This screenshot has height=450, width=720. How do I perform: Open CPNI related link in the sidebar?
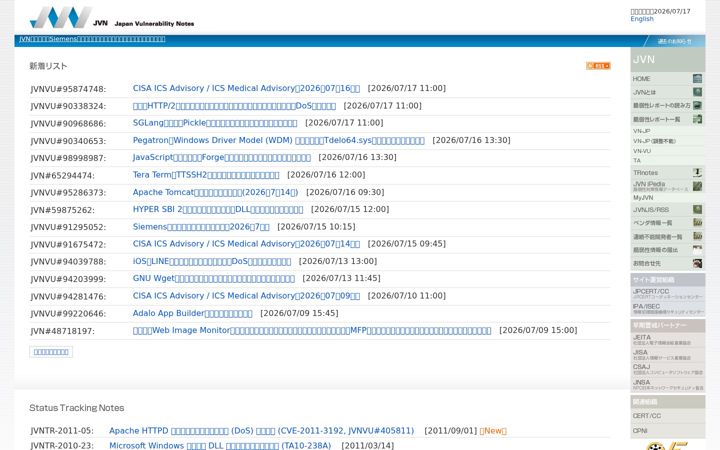[668, 431]
